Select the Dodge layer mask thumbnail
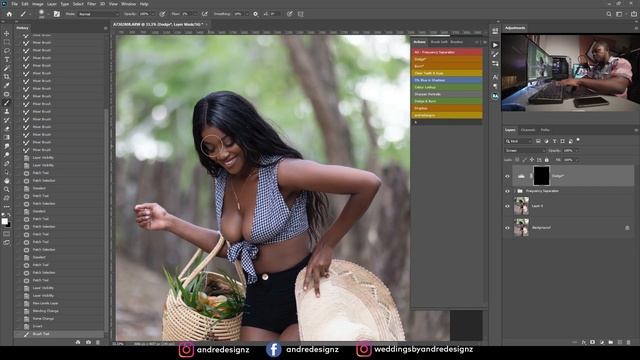 (541, 176)
